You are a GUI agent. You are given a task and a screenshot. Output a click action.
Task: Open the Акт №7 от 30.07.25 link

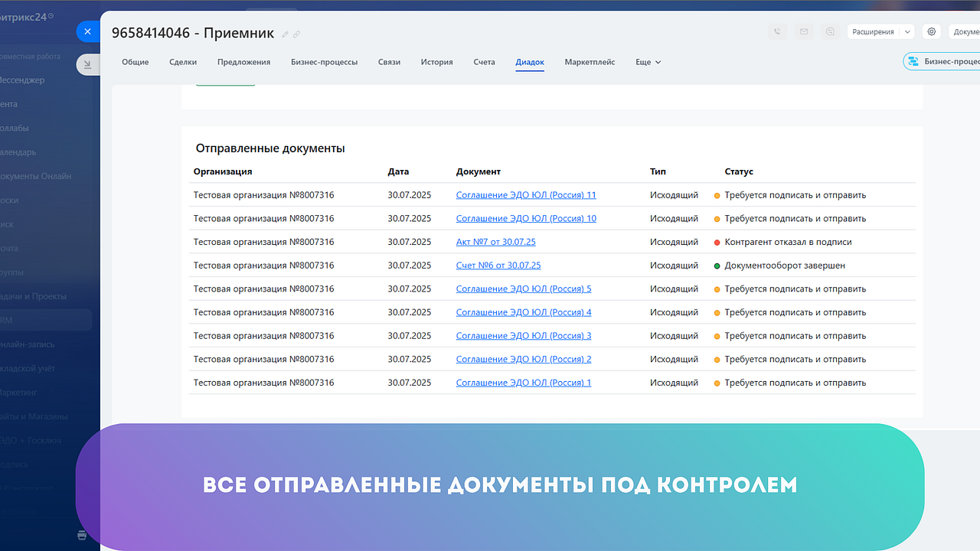point(495,242)
